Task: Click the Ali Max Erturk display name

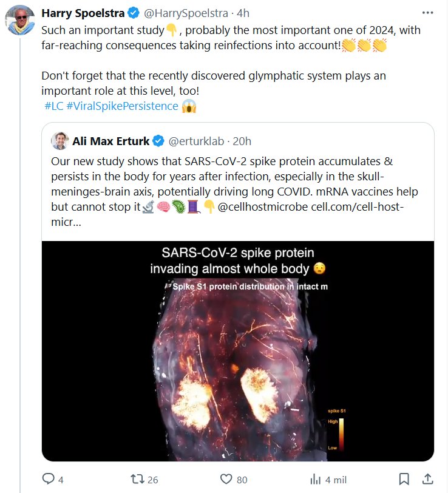Action: (x=110, y=141)
